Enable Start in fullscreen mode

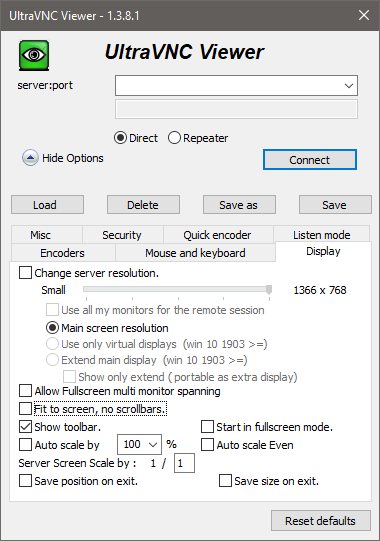[207, 427]
